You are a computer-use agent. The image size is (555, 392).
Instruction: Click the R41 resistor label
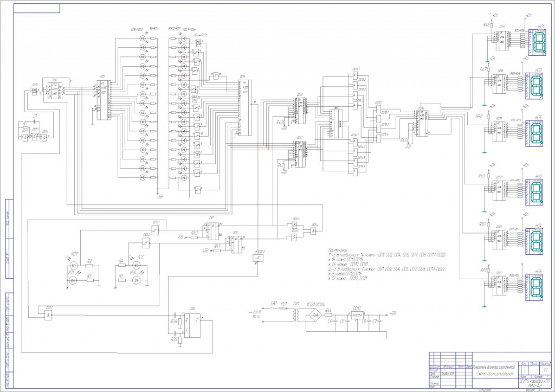coord(217,246)
